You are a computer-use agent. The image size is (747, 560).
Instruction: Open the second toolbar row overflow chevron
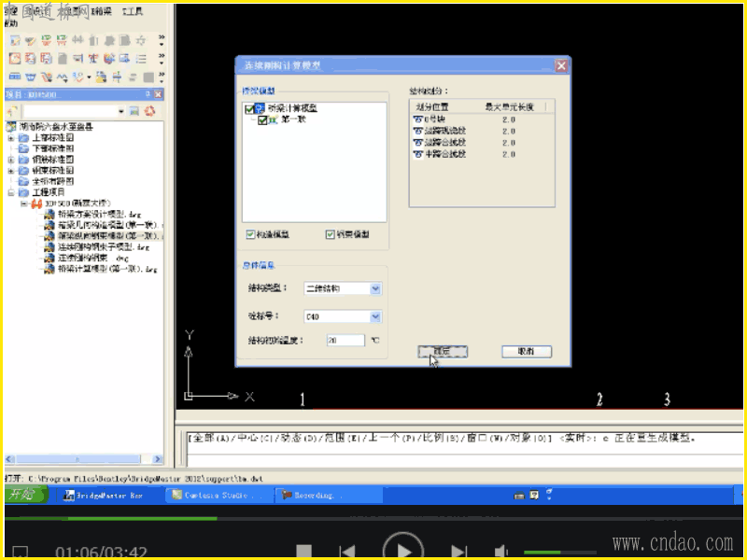click(162, 59)
